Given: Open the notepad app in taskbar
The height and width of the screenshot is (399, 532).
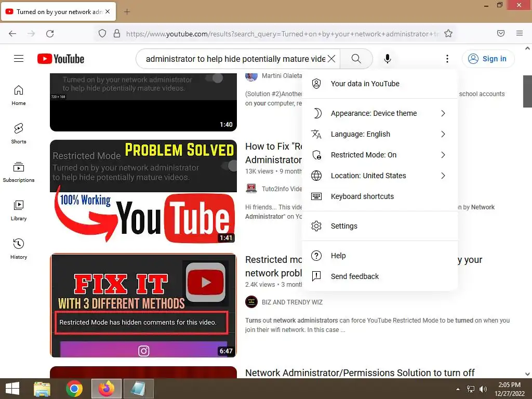Looking at the screenshot, I should click(138, 389).
